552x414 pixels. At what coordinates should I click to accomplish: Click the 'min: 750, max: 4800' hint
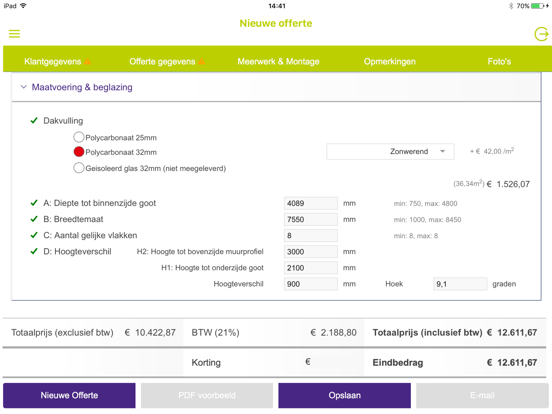click(x=425, y=203)
